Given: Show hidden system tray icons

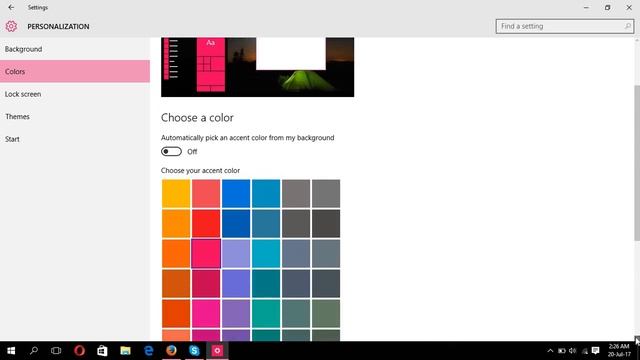Looking at the screenshot, I should [550, 351].
